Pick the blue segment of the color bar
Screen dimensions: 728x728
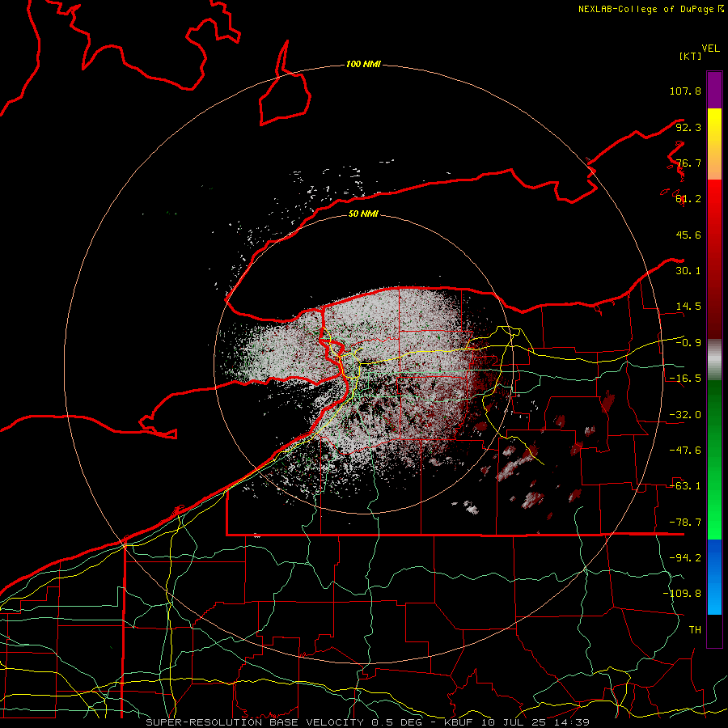tap(714, 577)
